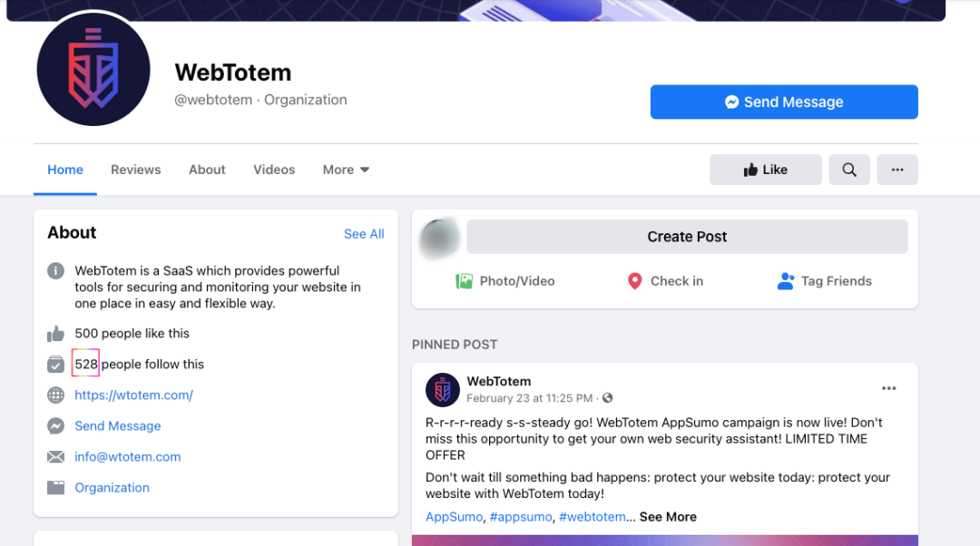
Task: Add a Photo/Video to a post
Action: pos(505,281)
